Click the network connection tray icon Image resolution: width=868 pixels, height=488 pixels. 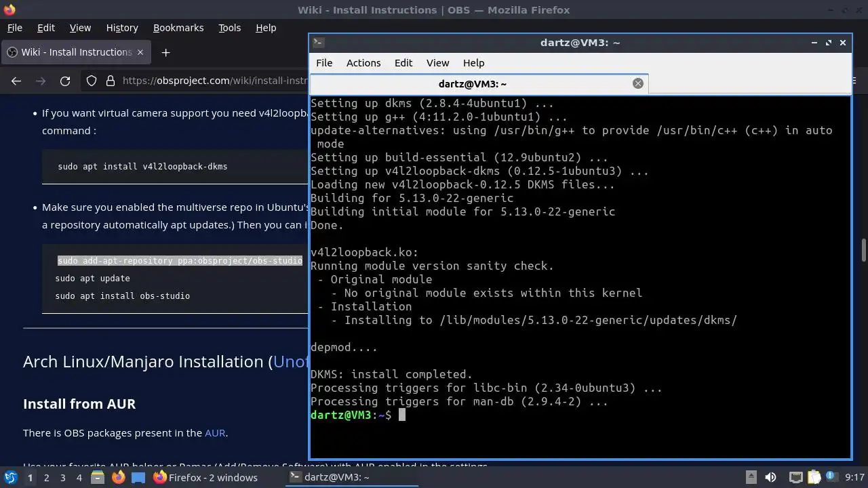tap(795, 477)
